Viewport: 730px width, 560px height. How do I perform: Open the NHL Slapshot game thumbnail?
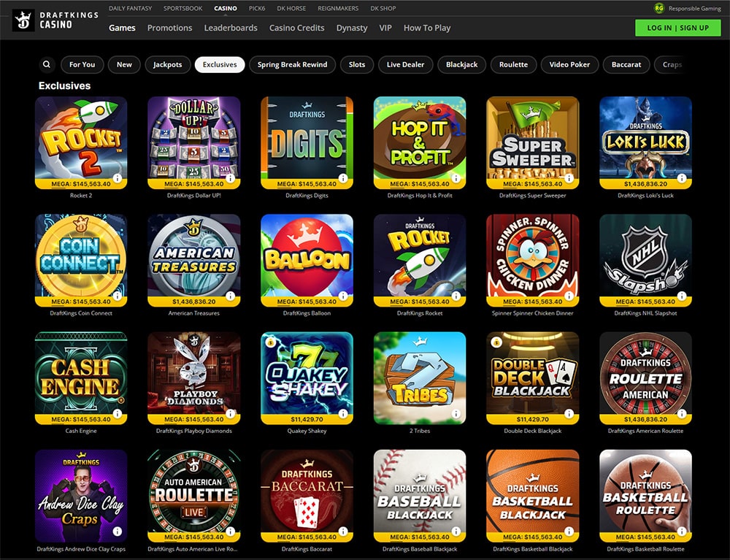pyautogui.click(x=646, y=260)
